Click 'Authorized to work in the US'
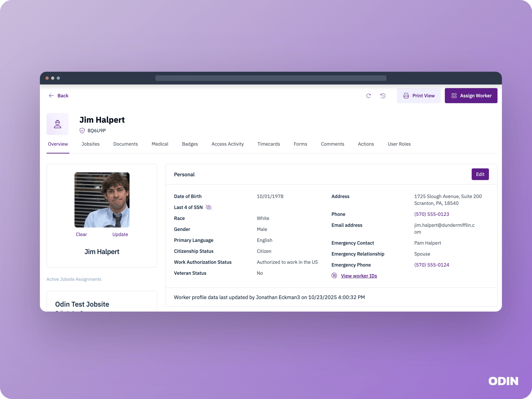Image resolution: width=532 pixels, height=399 pixels. [287, 262]
